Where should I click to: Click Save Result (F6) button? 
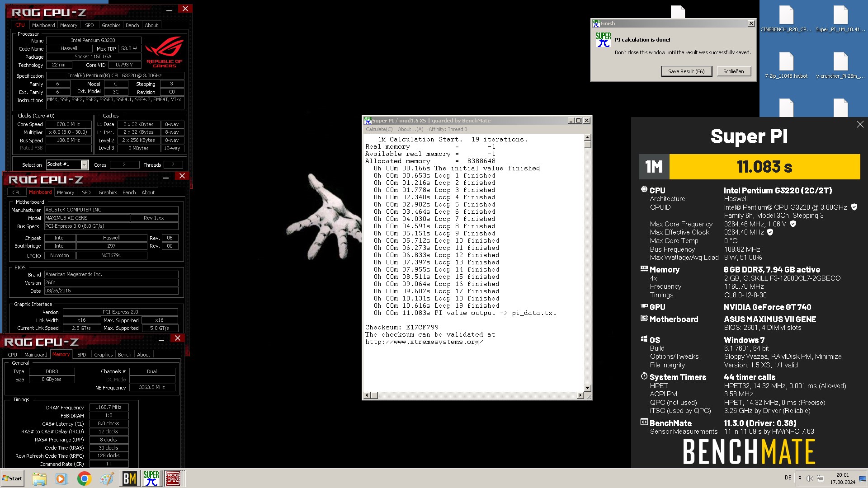point(686,71)
